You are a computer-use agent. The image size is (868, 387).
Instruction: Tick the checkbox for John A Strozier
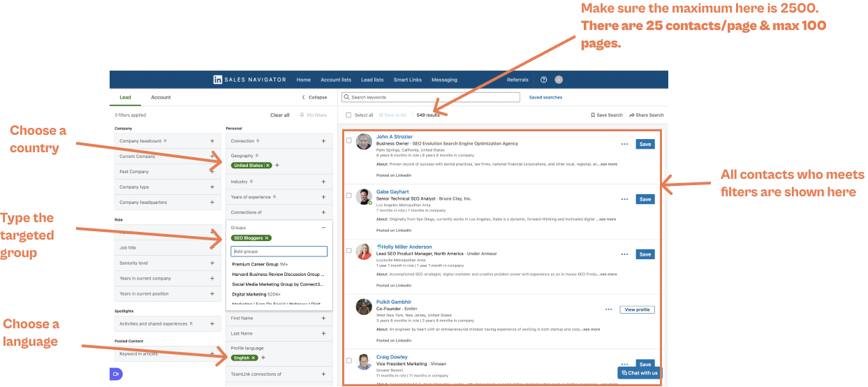click(349, 140)
